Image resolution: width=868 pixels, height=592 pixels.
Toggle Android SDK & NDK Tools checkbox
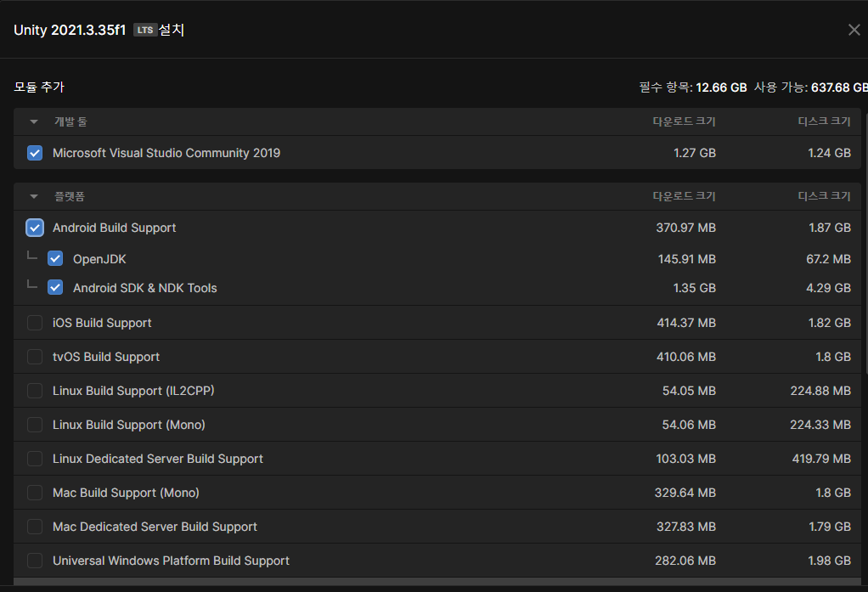55,287
